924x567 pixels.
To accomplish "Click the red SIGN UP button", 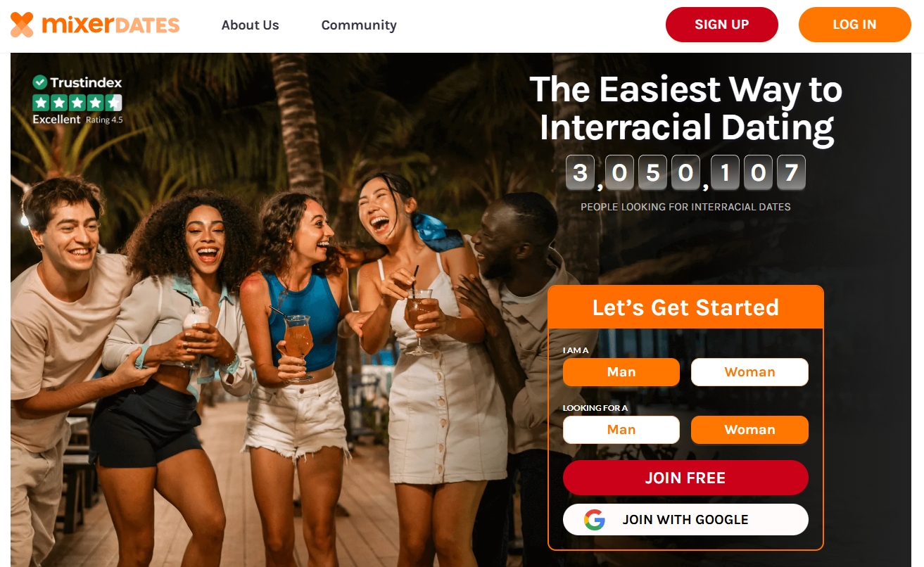I will pos(722,25).
